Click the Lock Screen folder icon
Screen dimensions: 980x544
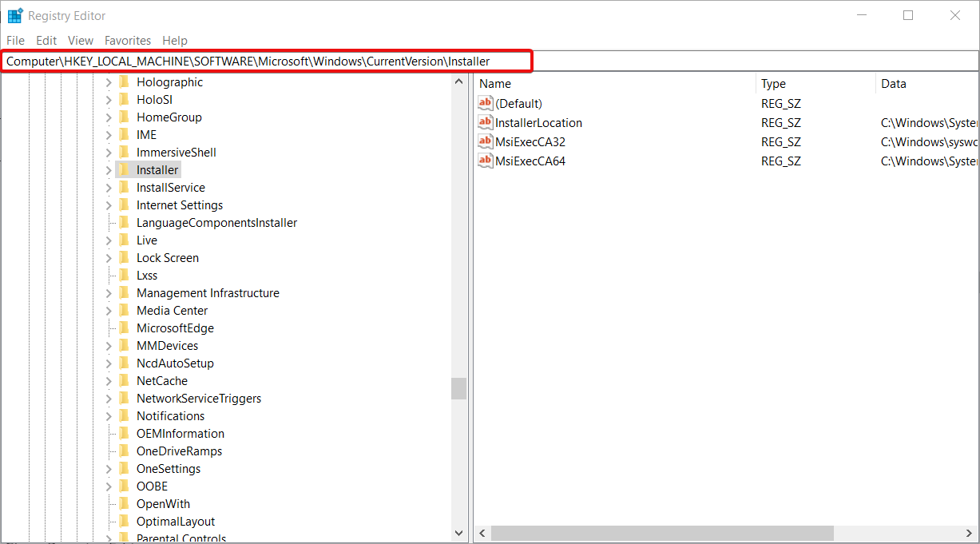click(x=123, y=257)
